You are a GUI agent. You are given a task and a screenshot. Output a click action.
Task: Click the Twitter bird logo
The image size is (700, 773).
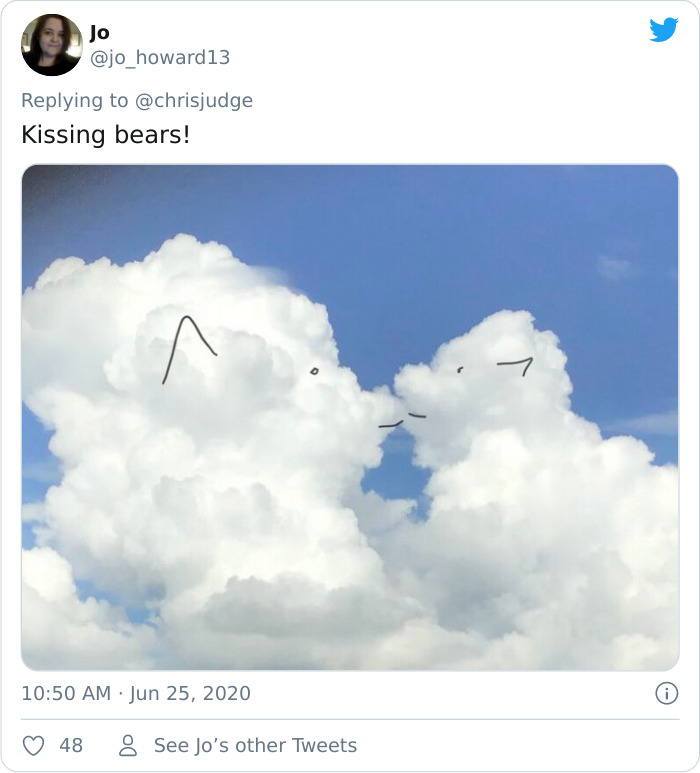[x=663, y=30]
